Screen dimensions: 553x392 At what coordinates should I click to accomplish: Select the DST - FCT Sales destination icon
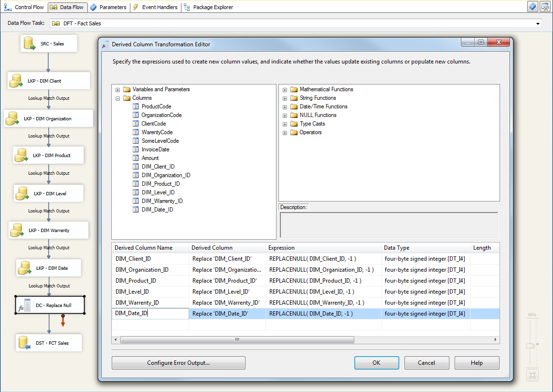[x=24, y=342]
